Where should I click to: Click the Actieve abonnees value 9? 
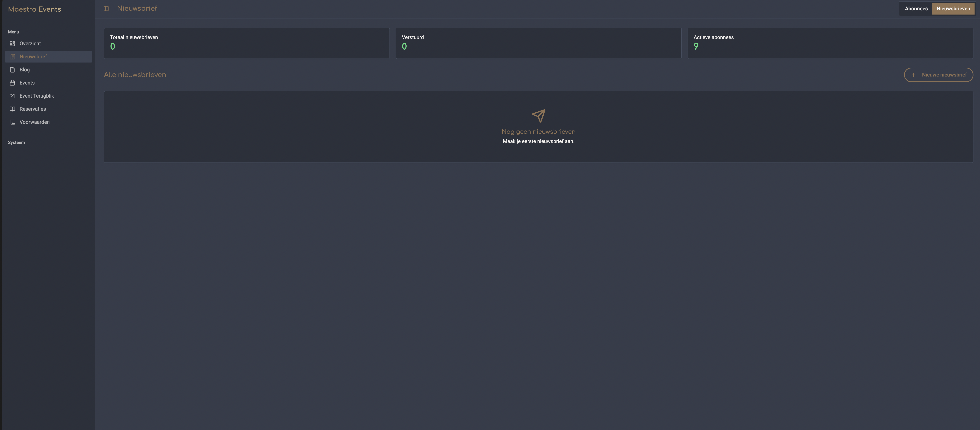(696, 46)
